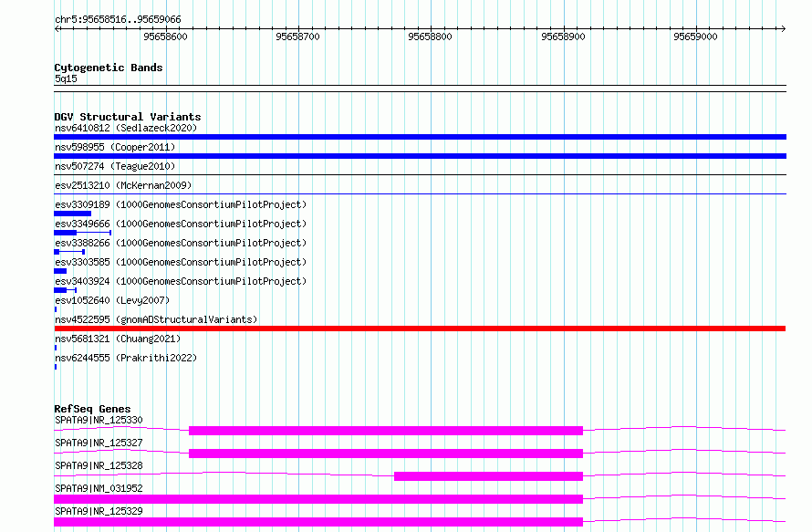Click the blue feature glyph under esv3388266
Image resolution: width=812 pixels, height=532 pixels.
tap(69, 252)
